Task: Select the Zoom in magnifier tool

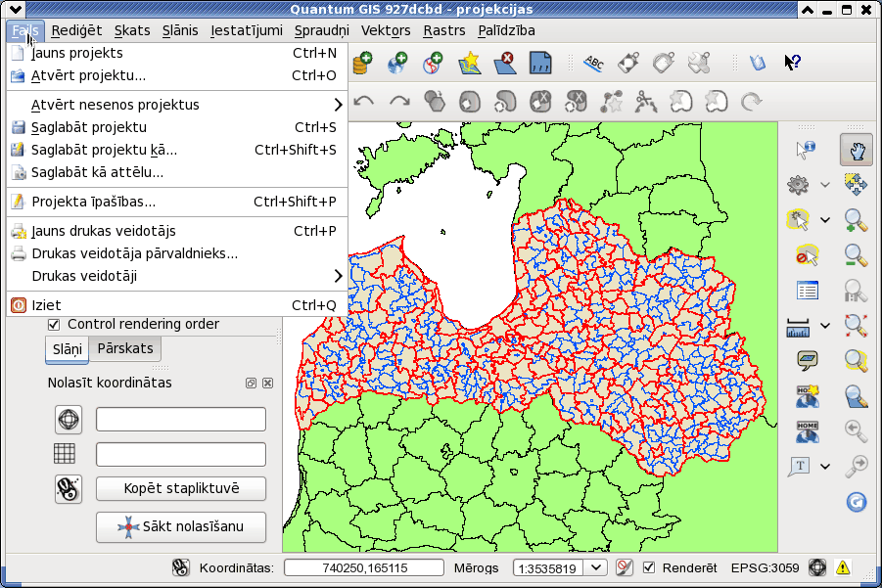Action: 856,220
